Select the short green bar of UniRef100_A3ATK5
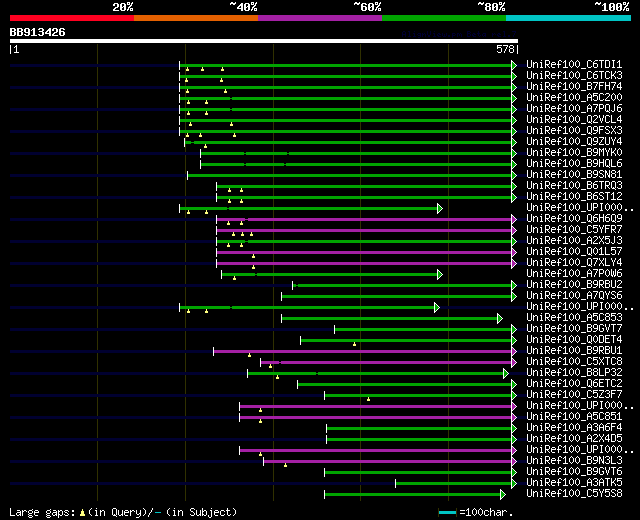 [453, 484]
